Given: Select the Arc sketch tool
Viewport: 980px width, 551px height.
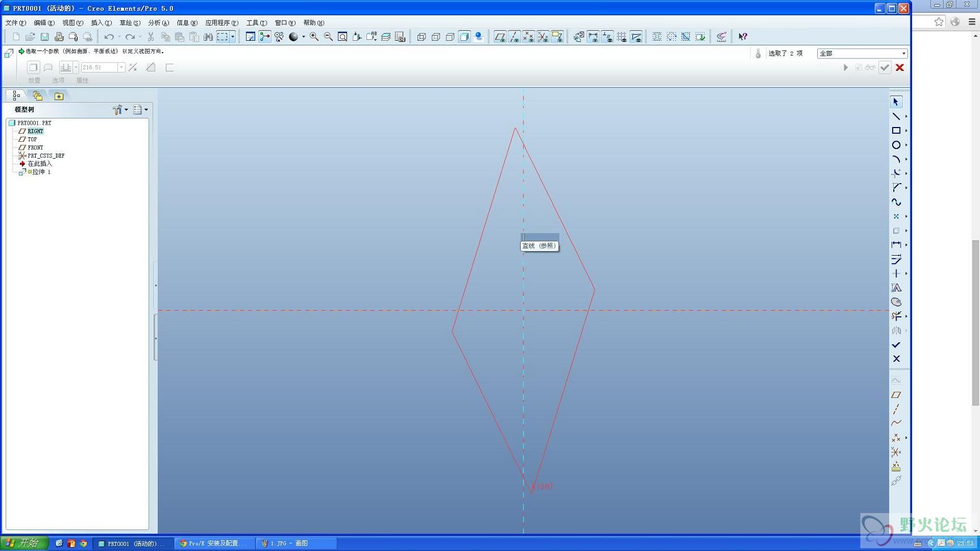Looking at the screenshot, I should coord(896,159).
